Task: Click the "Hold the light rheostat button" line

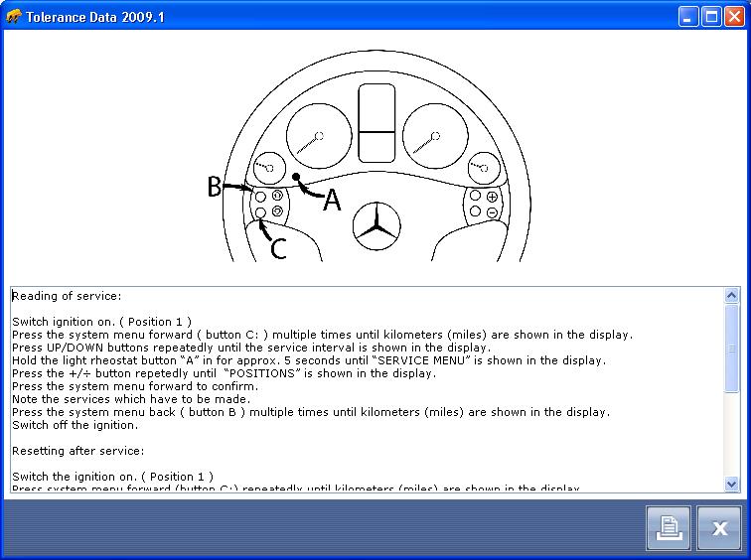Action: [x=309, y=360]
